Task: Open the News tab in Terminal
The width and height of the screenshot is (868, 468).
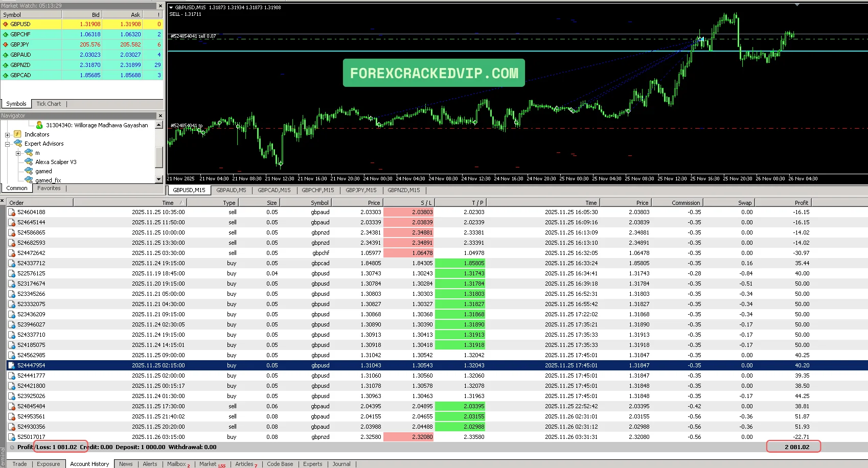Action: [126, 464]
